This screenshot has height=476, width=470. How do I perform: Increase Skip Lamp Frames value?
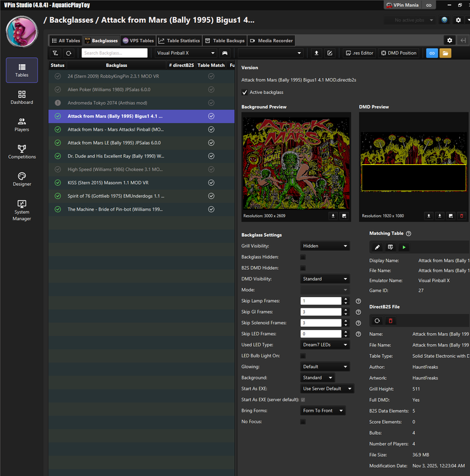[346, 299]
